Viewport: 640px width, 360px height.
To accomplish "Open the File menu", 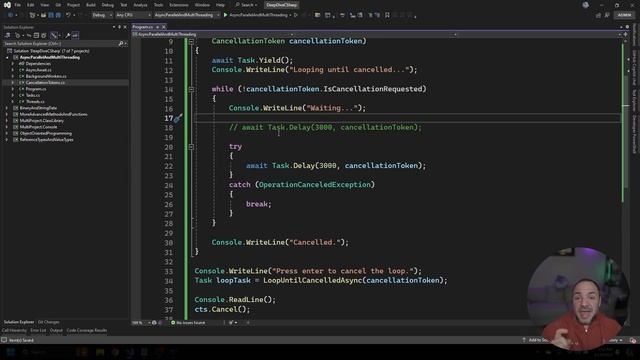I will point(18,5).
